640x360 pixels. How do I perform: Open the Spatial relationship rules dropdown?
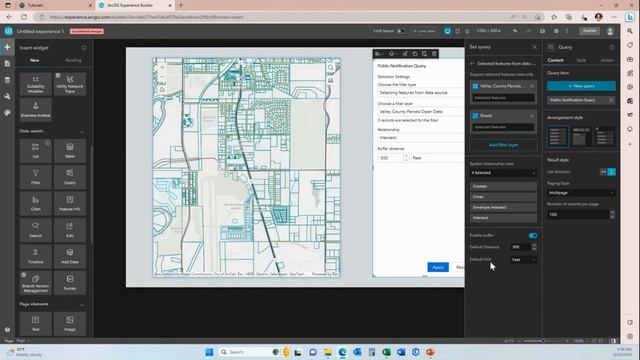click(x=503, y=173)
